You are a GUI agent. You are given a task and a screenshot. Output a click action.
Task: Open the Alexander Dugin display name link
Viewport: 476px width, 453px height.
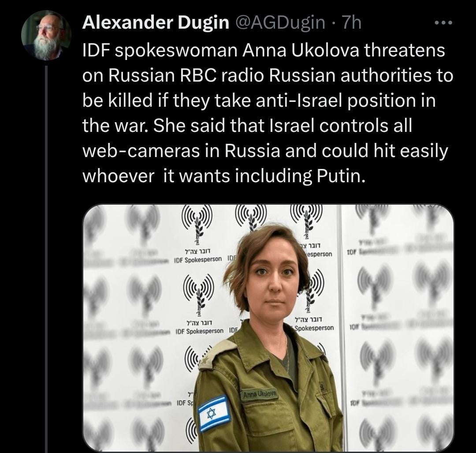(156, 22)
